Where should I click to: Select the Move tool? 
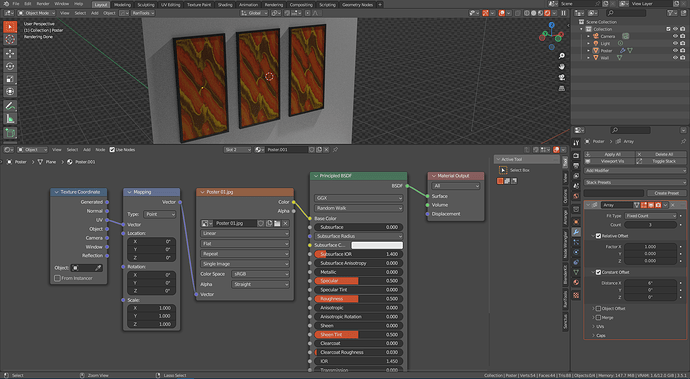10,53
